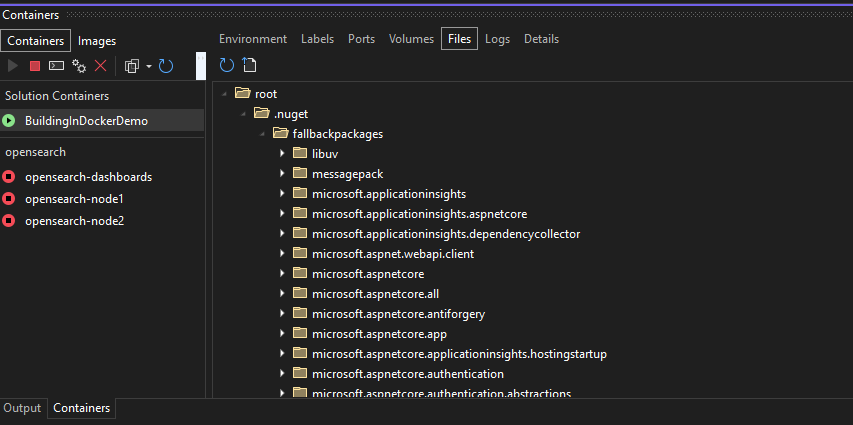The image size is (853, 425).
Task: View the Logs tab
Action: [x=497, y=39]
